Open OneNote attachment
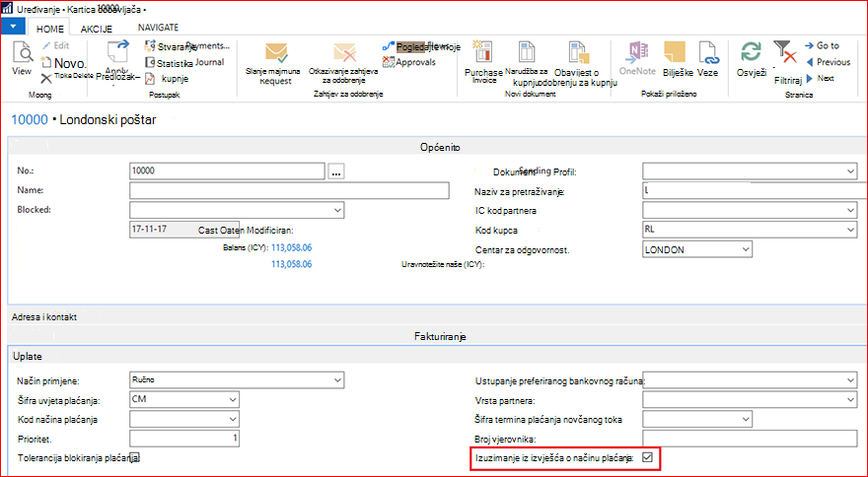Screen dimensions: 868x477 pyautogui.click(x=636, y=58)
